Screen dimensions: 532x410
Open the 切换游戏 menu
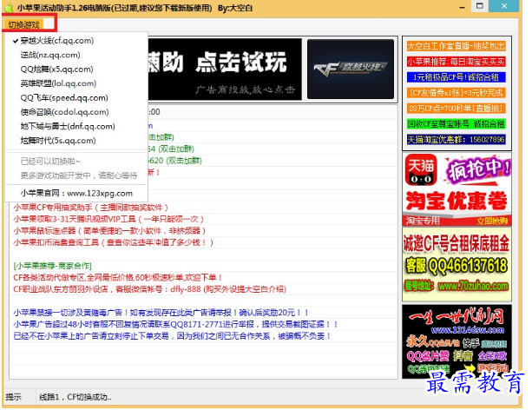(x=23, y=24)
